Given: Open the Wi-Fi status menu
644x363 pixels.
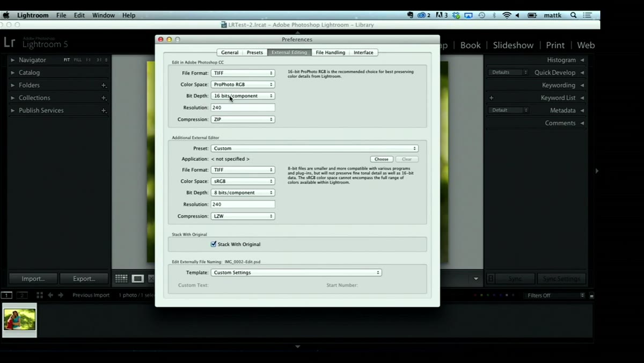Looking at the screenshot, I should point(507,16).
